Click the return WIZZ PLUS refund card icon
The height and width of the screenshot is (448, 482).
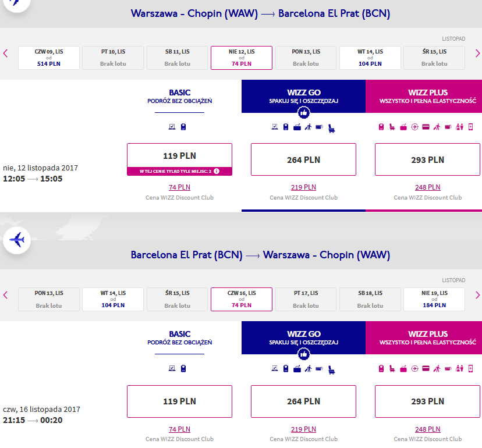(x=426, y=368)
